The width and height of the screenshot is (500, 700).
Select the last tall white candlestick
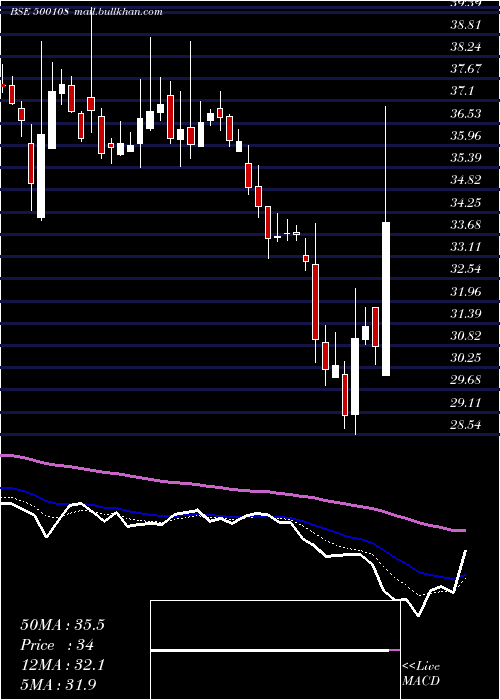pos(386,299)
